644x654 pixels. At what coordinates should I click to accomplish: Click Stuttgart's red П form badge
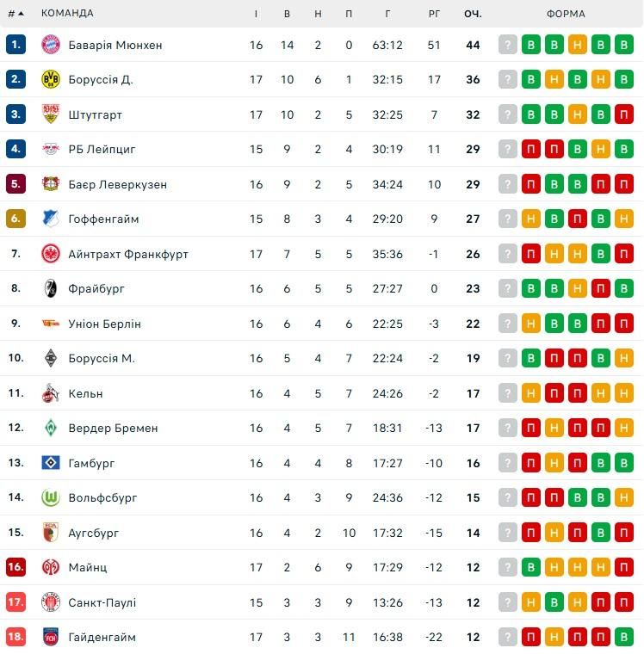[624, 114]
